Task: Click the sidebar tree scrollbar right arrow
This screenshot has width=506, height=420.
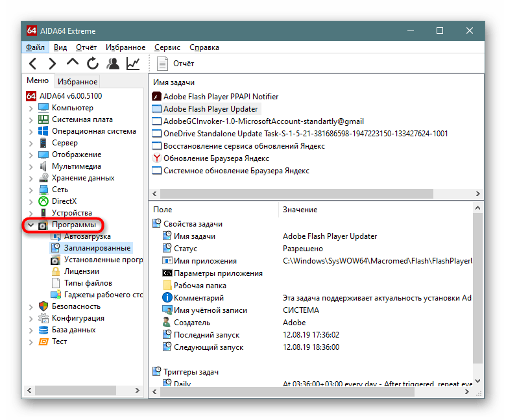Action: click(138, 391)
